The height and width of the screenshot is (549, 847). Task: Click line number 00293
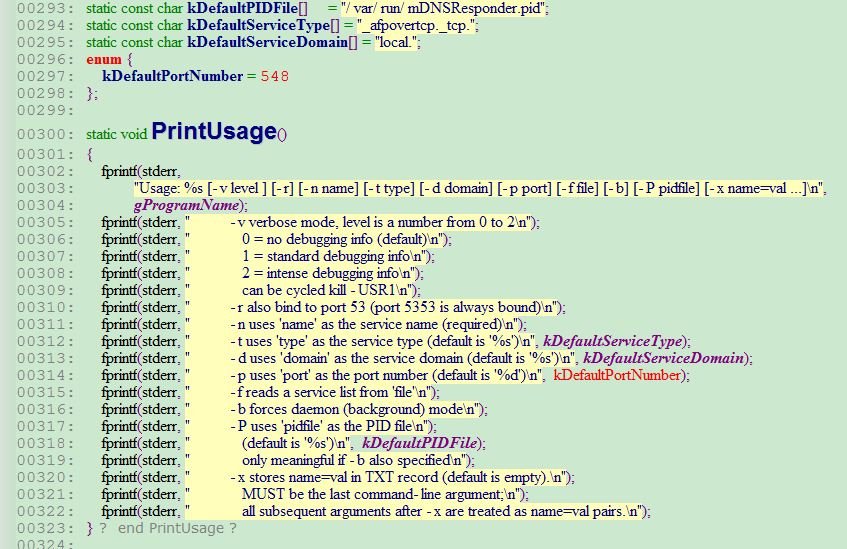(45, 9)
